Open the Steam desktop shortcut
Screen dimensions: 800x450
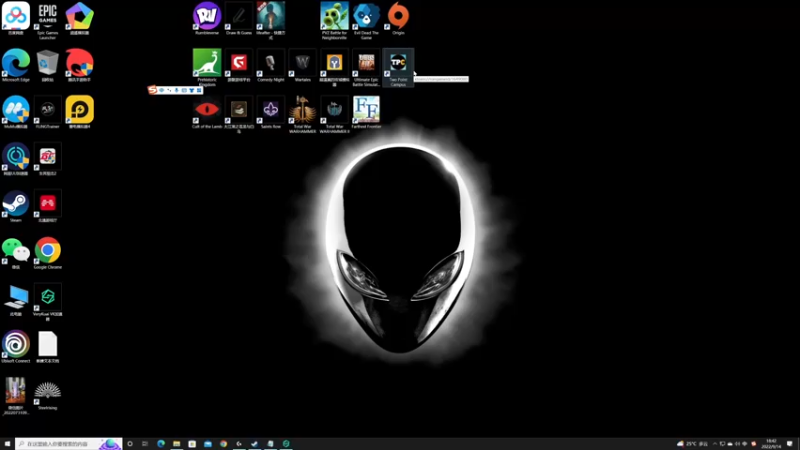click(16, 204)
